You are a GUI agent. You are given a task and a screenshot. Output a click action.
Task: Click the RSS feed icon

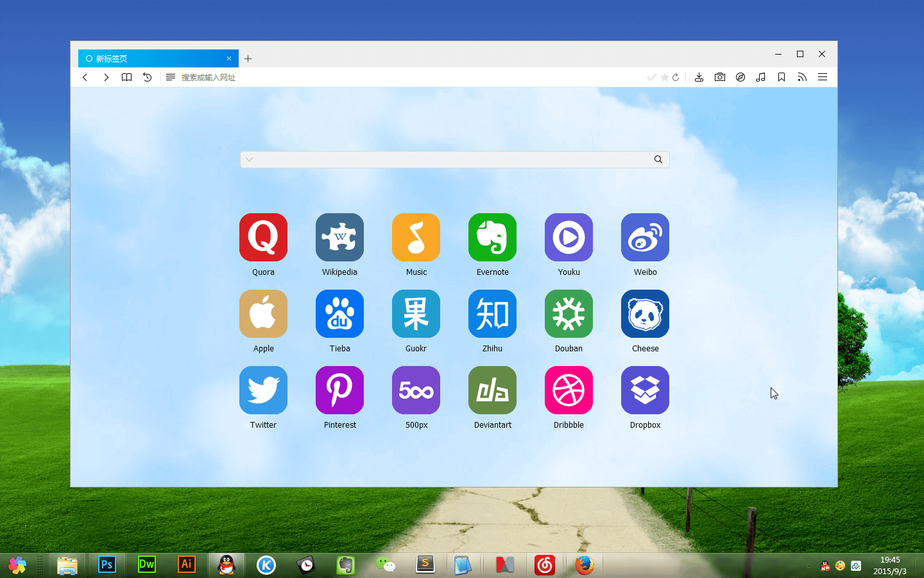tap(801, 77)
